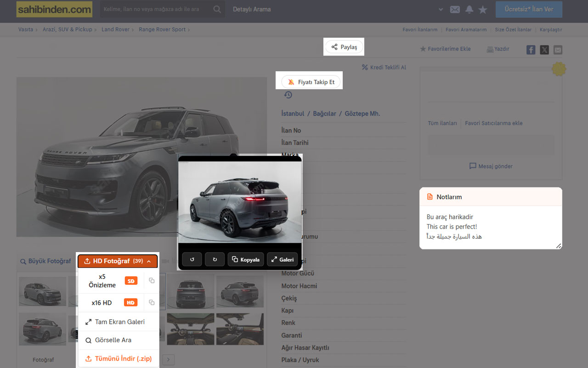This screenshot has width=588, height=368.
Task: Click the gold badge on seller card
Action: pyautogui.click(x=559, y=69)
